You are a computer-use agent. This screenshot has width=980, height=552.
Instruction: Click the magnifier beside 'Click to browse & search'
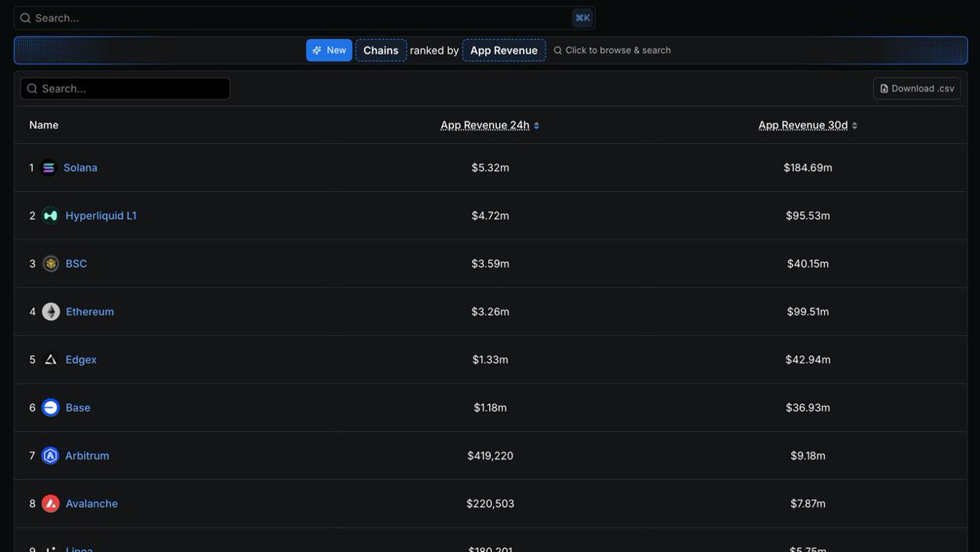(x=558, y=51)
